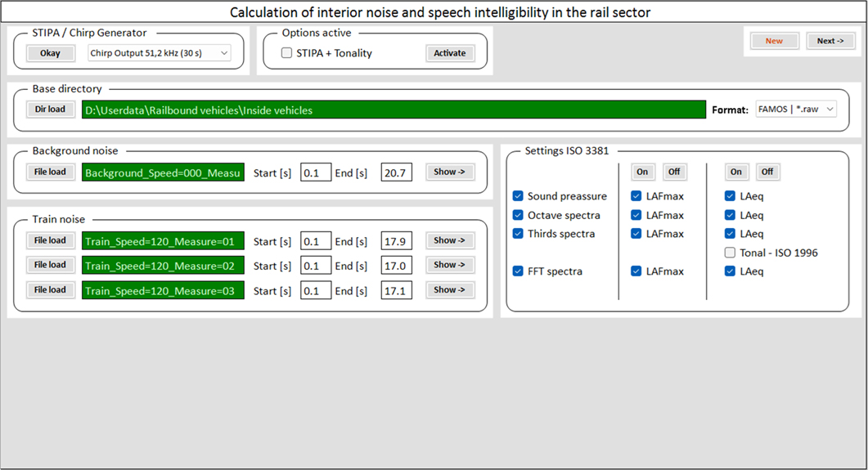Click the Okay button in STIPA generator
Image resolution: width=868 pixels, height=470 pixels.
click(50, 53)
